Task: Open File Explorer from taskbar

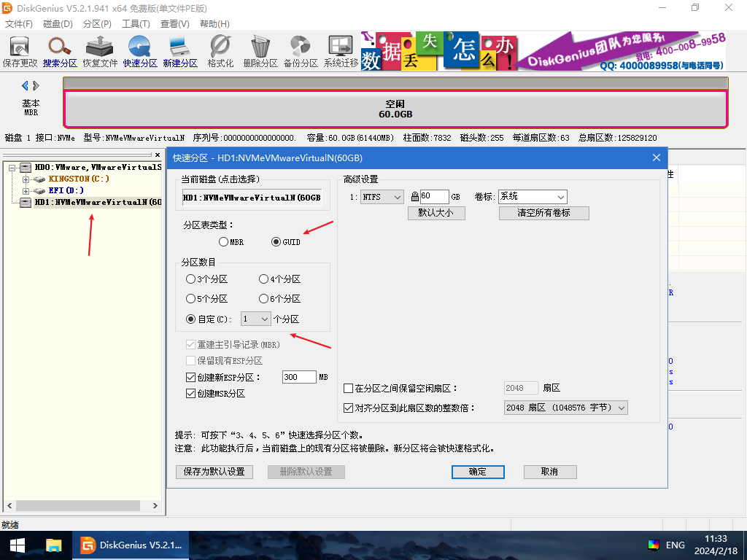Action: point(54,545)
